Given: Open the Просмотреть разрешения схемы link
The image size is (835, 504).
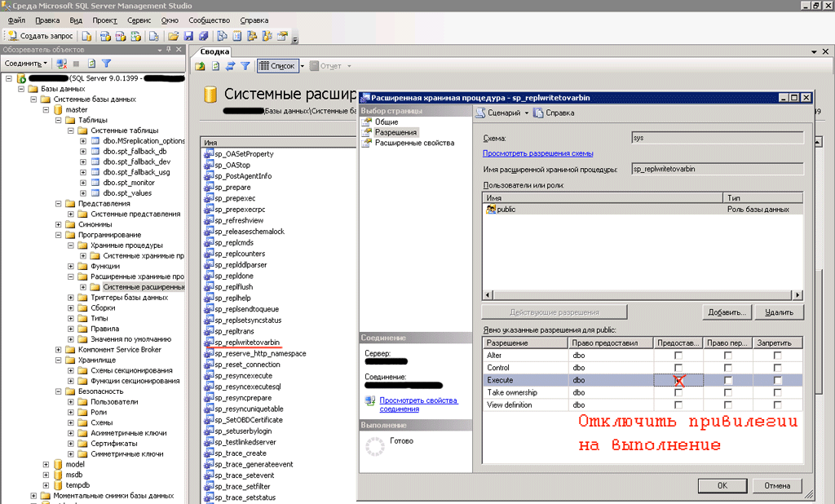Looking at the screenshot, I should tap(537, 153).
